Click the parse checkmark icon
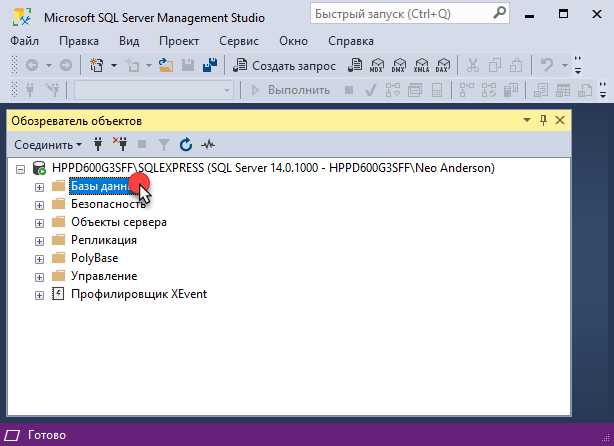Screen dimensions: 614x446 pos(370,90)
